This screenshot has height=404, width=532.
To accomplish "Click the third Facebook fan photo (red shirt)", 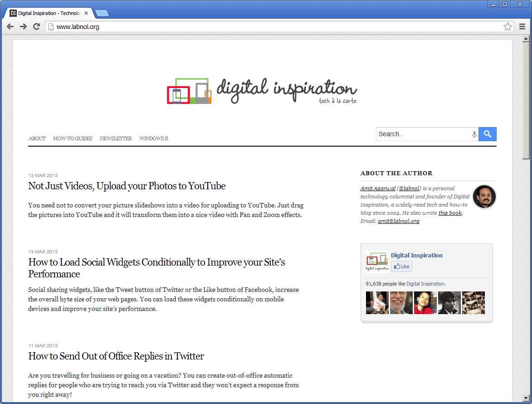I will pyautogui.click(x=425, y=303).
